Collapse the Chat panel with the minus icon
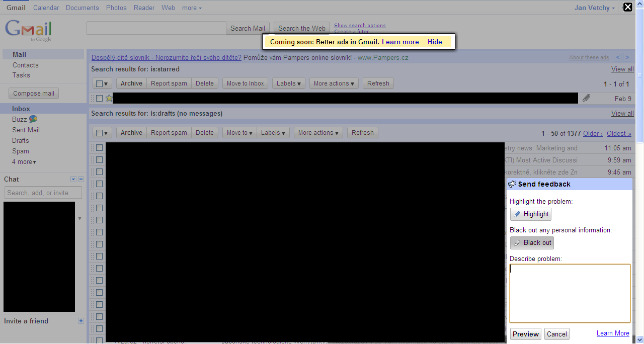The image size is (644, 344). 81,179
